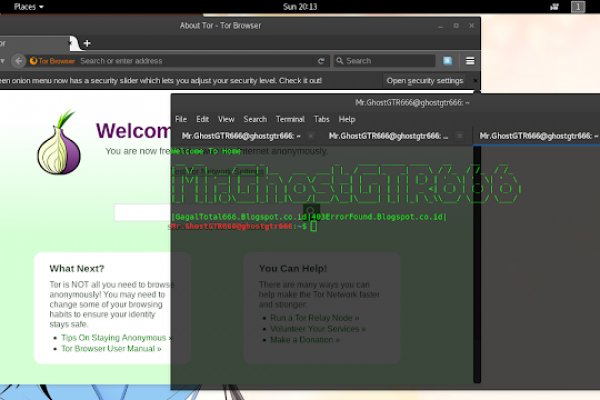600x400 pixels.
Task: Dismiss the security slider notification bar
Action: [475, 80]
